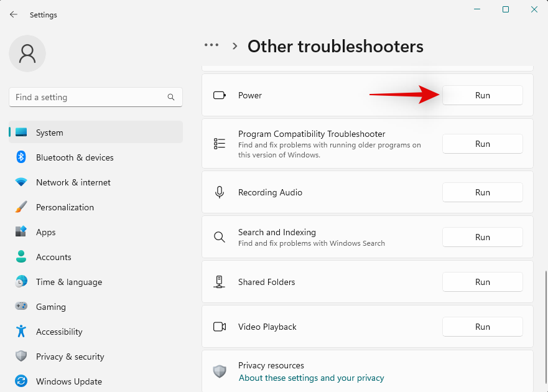The width and height of the screenshot is (548, 392).
Task: Maximize the Settings window
Action: point(505,9)
